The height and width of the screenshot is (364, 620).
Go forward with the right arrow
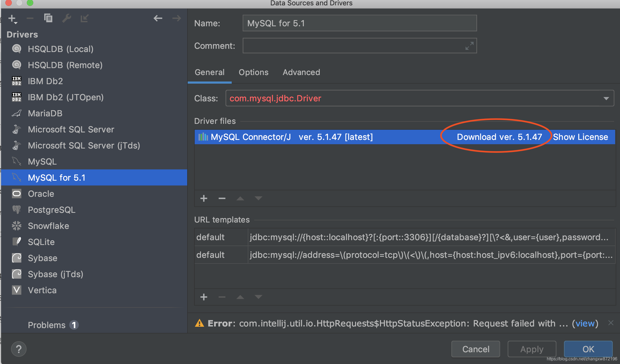176,18
